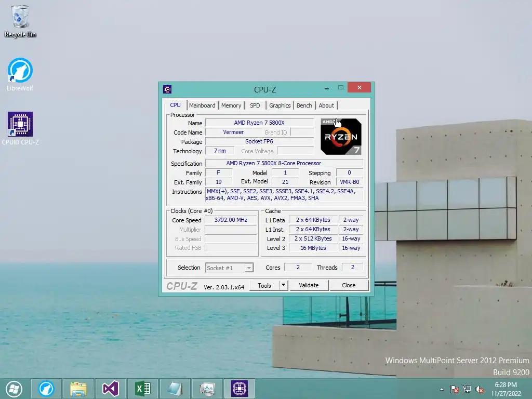Click the Revision value VMR-B0
The height and width of the screenshot is (399, 532).
pos(350,182)
